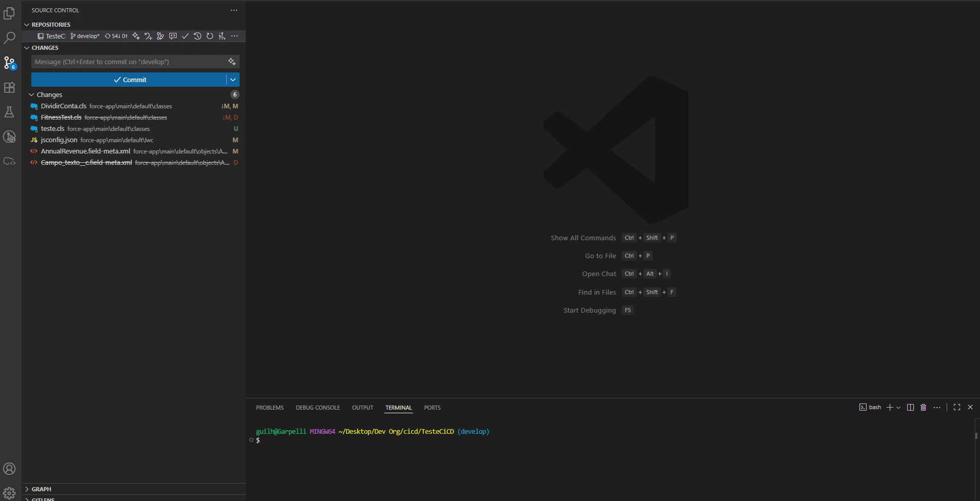Open the new terminal launch profile dropdown
The image size is (980, 501).
pyautogui.click(x=898, y=407)
